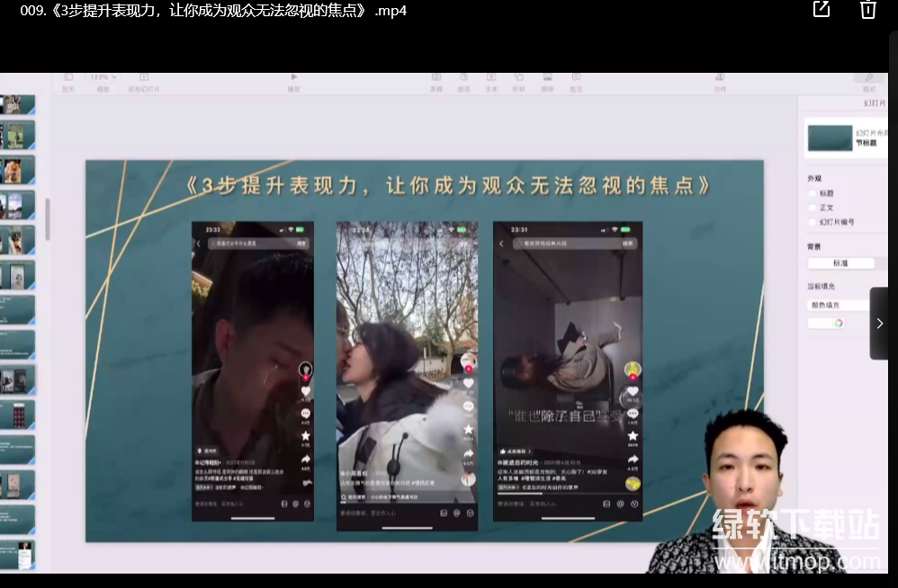Click the 当前填充 label

click(822, 286)
